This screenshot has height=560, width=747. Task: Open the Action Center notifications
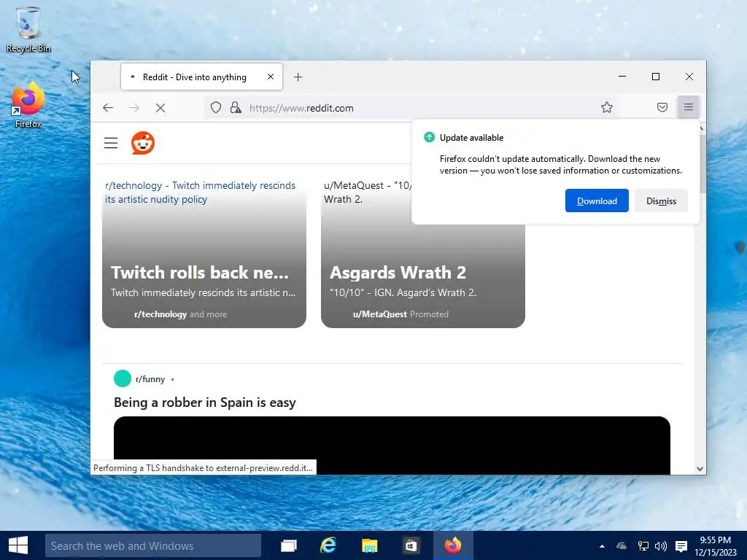pos(682,546)
